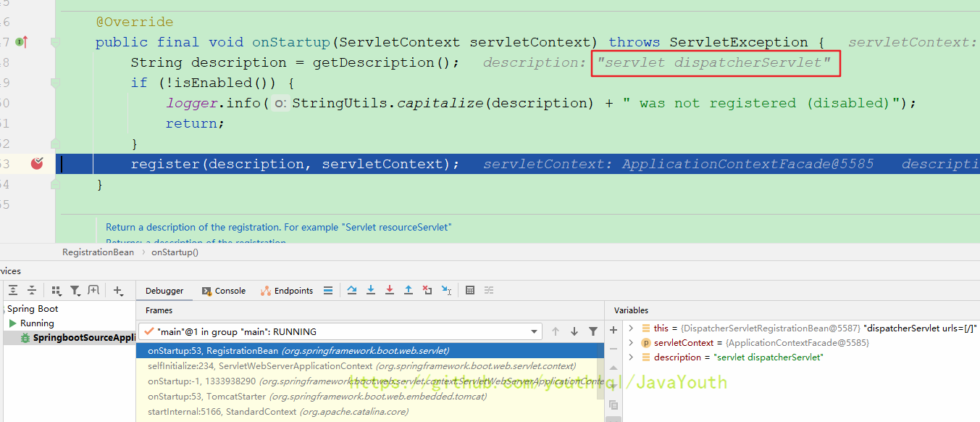
Task: Select SpringbootSourceApplication in the Services tree
Action: click(x=80, y=338)
